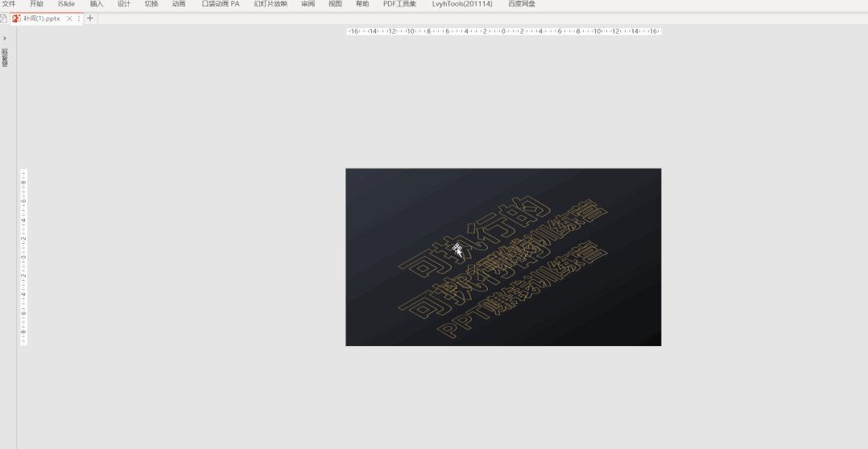Open the 设计 ribbon tab

[x=124, y=4]
